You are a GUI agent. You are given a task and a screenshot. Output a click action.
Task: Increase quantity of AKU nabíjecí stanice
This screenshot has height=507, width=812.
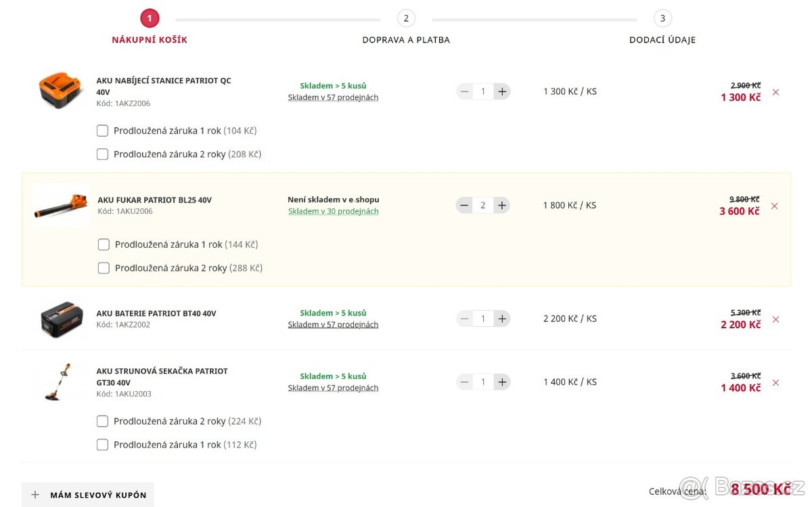(x=501, y=91)
